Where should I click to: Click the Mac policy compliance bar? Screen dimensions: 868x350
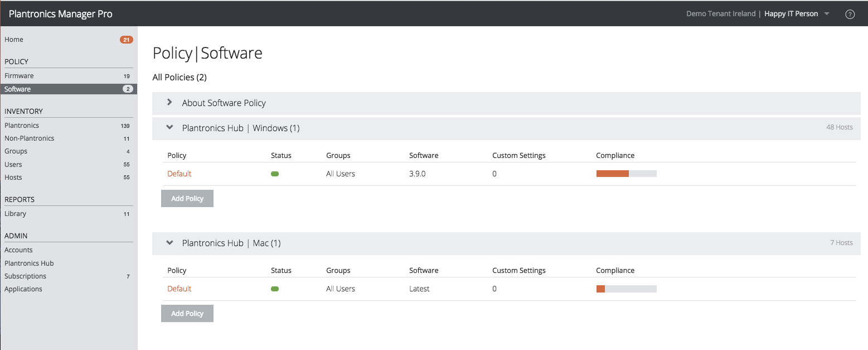click(627, 289)
